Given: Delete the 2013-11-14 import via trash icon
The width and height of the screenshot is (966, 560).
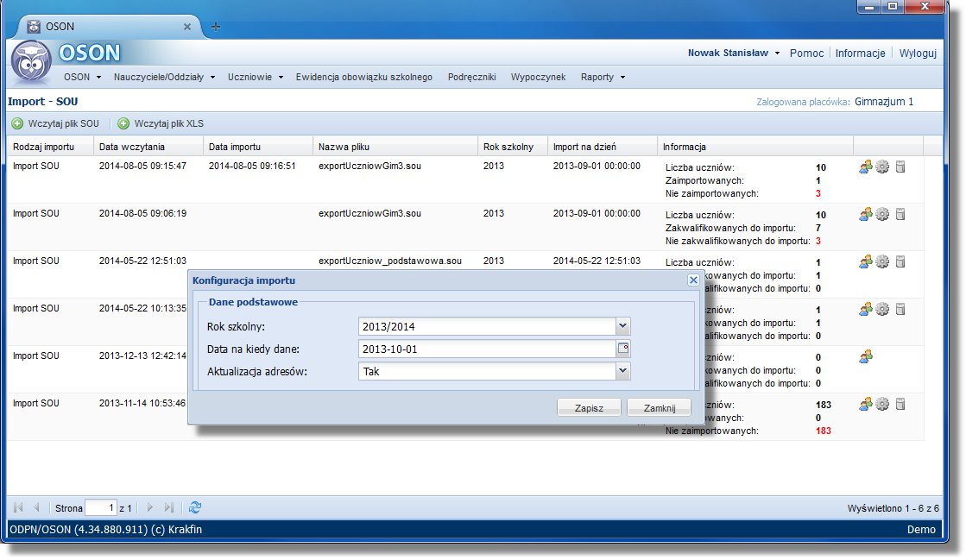Looking at the screenshot, I should (x=900, y=404).
